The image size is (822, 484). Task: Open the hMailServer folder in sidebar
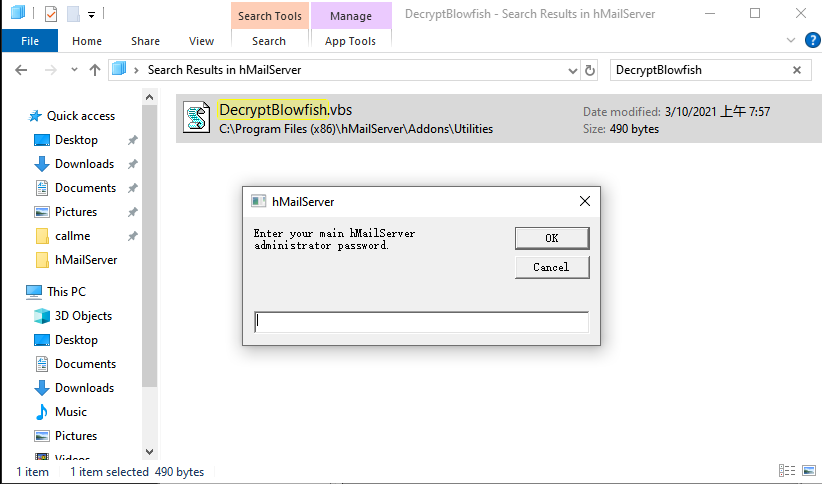(86, 260)
